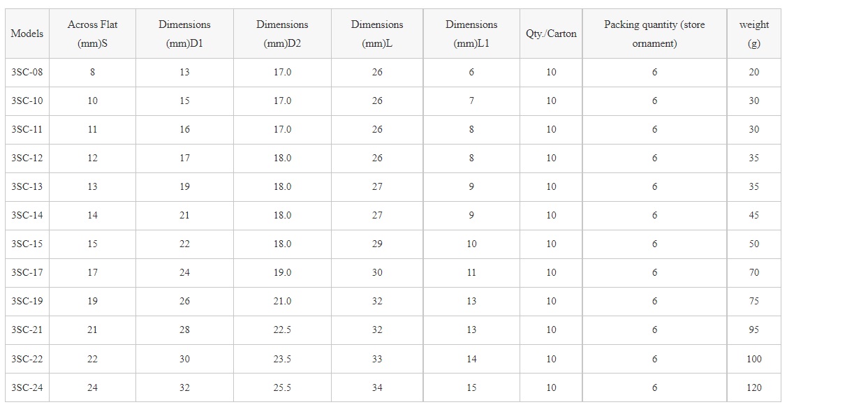Select the Dimensions (mm)D1 column header
The height and width of the screenshot is (414, 868).
184,34
